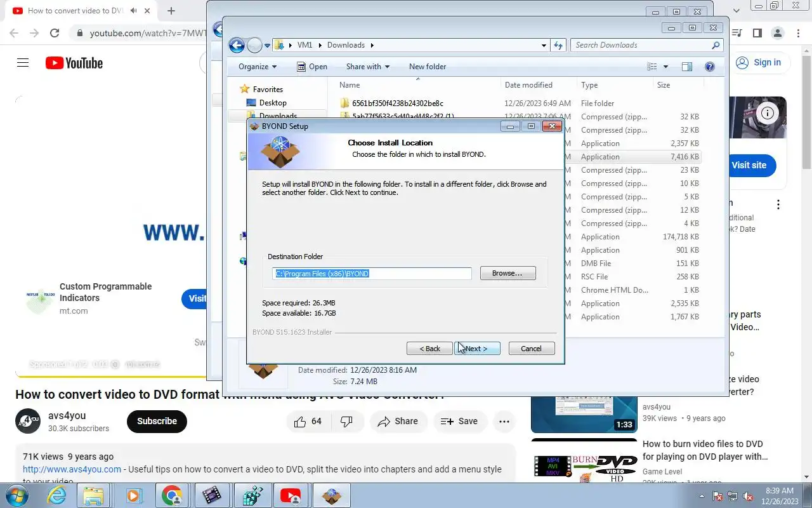The height and width of the screenshot is (508, 812).
Task: Open recent locations dropdown in Explorer
Action: click(268, 46)
